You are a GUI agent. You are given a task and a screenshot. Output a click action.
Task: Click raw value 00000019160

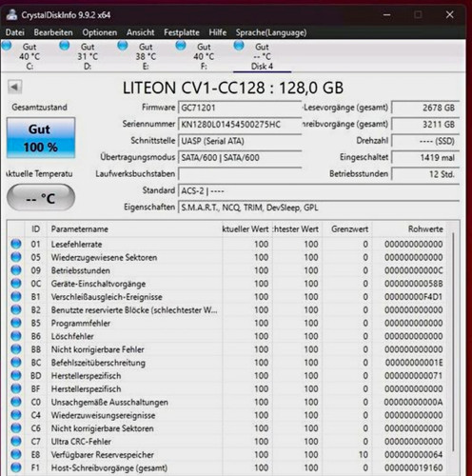[413, 467]
